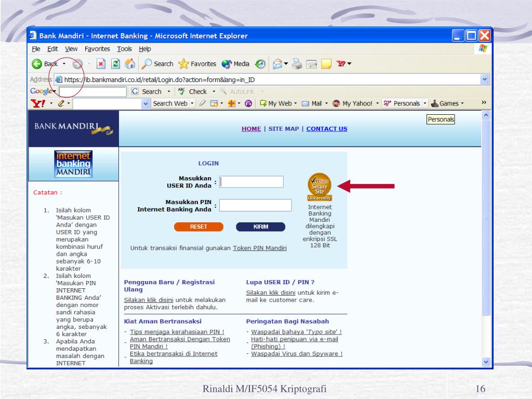This screenshot has height=399, width=532.
Task: Open the Help menu
Action: (x=145, y=49)
